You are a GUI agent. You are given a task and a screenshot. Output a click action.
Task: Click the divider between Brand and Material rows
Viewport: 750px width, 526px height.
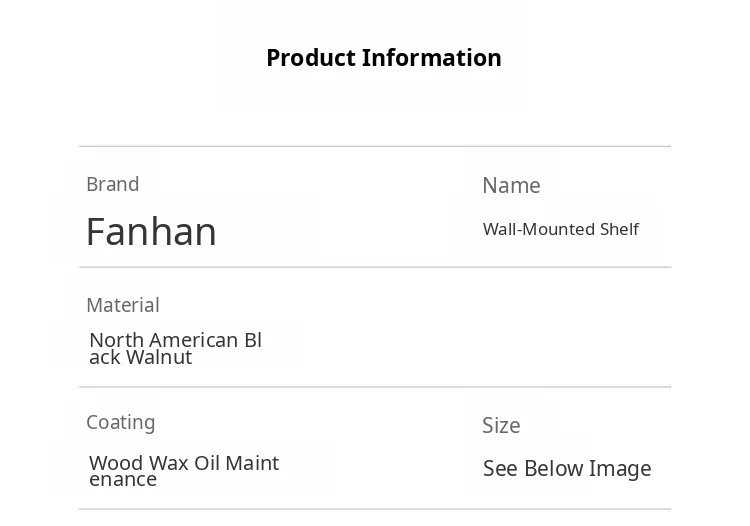click(x=375, y=267)
